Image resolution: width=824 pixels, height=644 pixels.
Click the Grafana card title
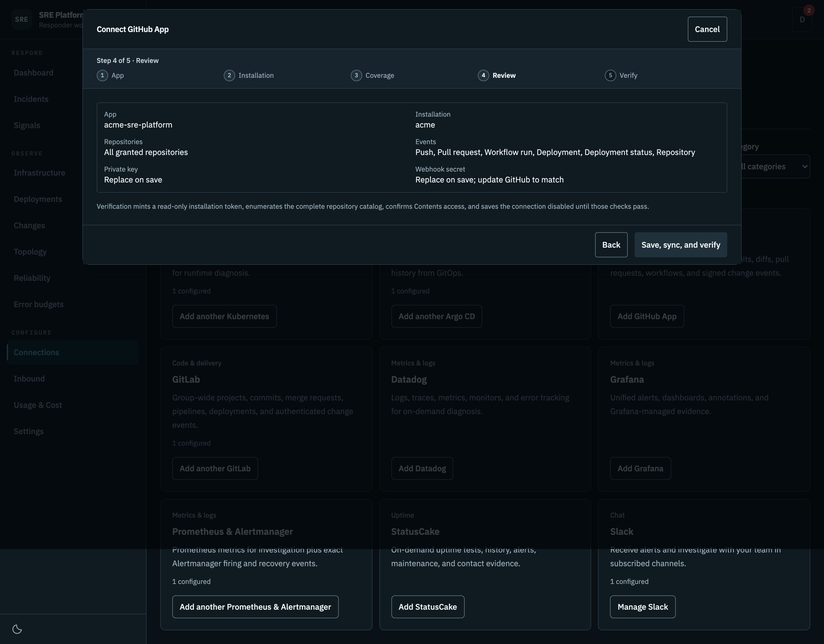[627, 379]
